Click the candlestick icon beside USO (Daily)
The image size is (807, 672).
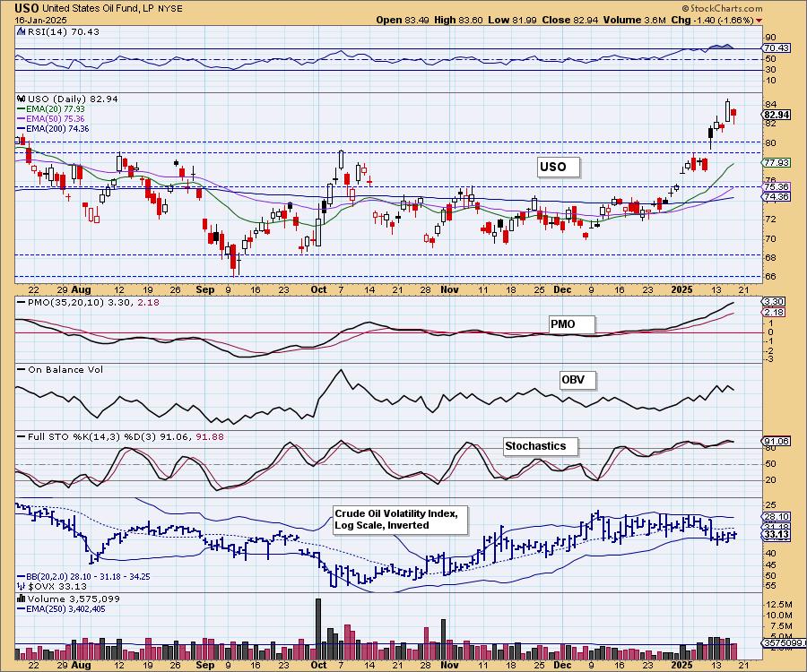pos(21,99)
